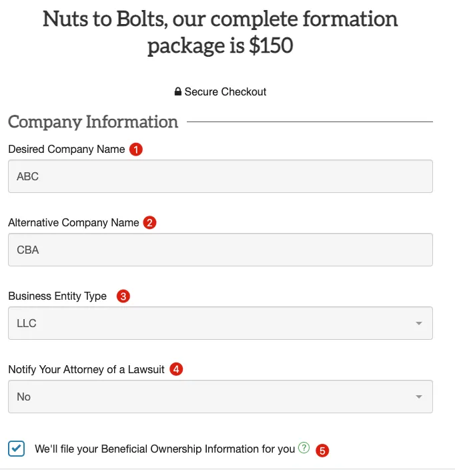Click the red number 4 badge

[x=176, y=369]
